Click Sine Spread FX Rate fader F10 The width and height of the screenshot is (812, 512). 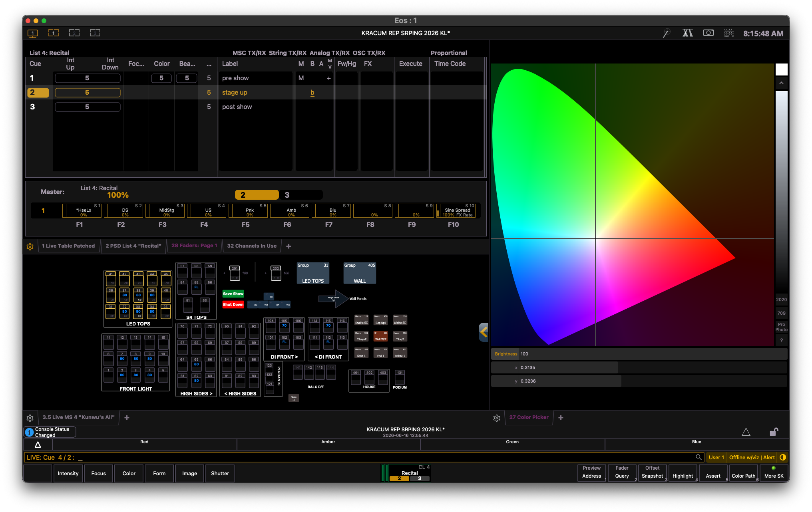coord(456,211)
